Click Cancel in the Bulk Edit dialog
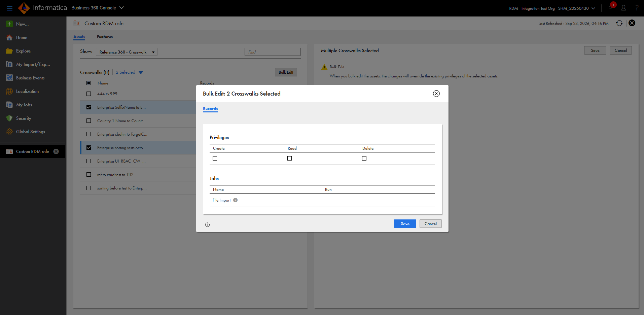The width and height of the screenshot is (644, 315). click(x=431, y=224)
